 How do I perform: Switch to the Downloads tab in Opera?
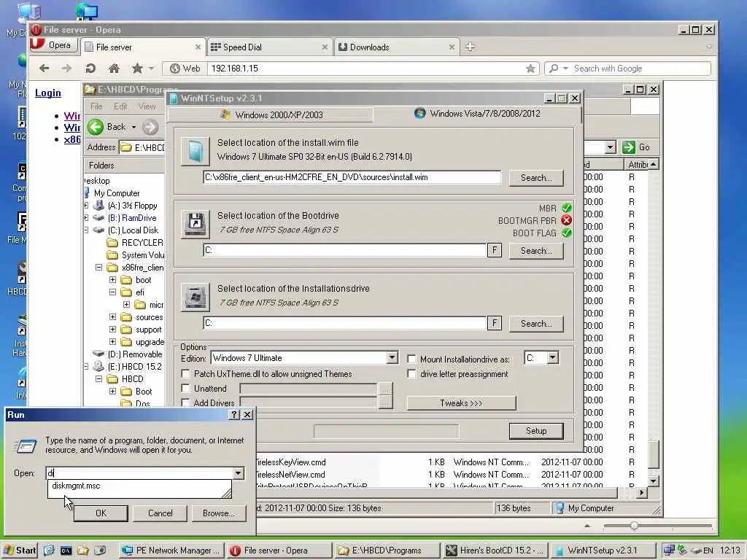click(x=397, y=47)
